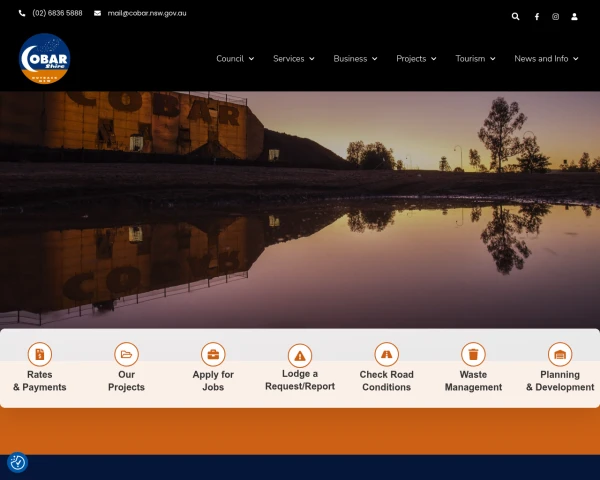Viewport: 600px width, 480px height.
Task: Click the Apply for Jobs briefcase icon
Action: pyautogui.click(x=213, y=354)
